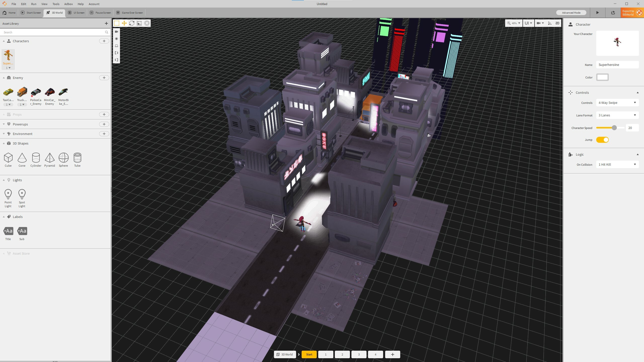
Task: Select the camera tool in the viewport sidebar
Action: 116,32
